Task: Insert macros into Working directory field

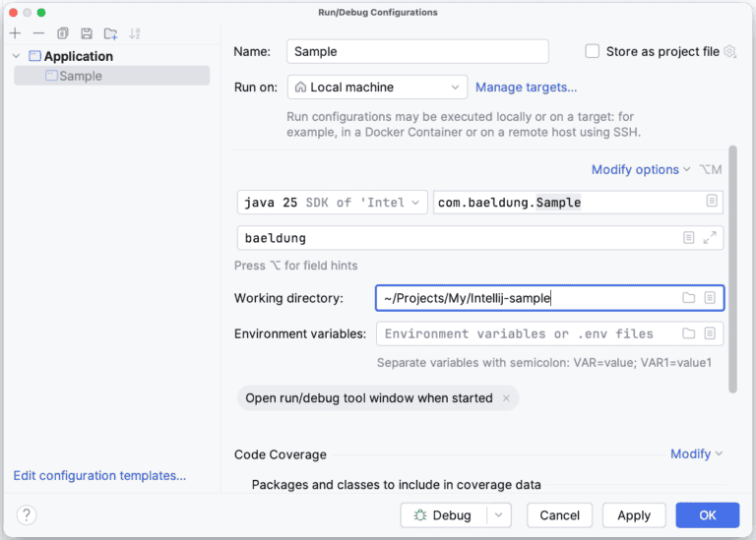Action: pos(710,298)
